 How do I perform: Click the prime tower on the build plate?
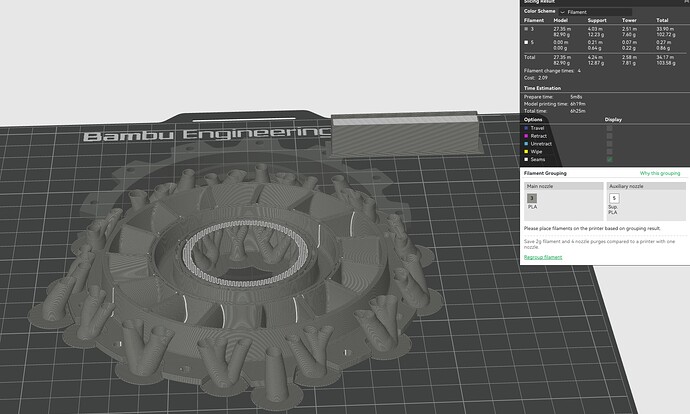[x=405, y=134]
